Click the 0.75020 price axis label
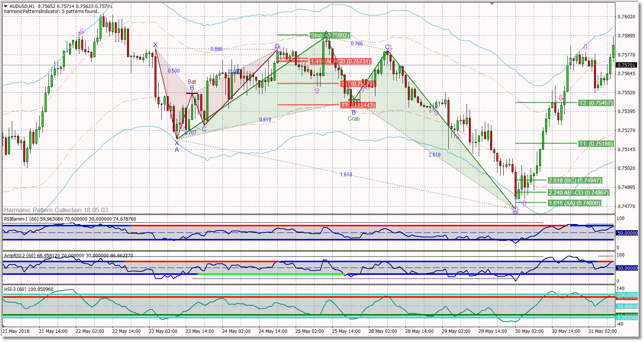 626,168
